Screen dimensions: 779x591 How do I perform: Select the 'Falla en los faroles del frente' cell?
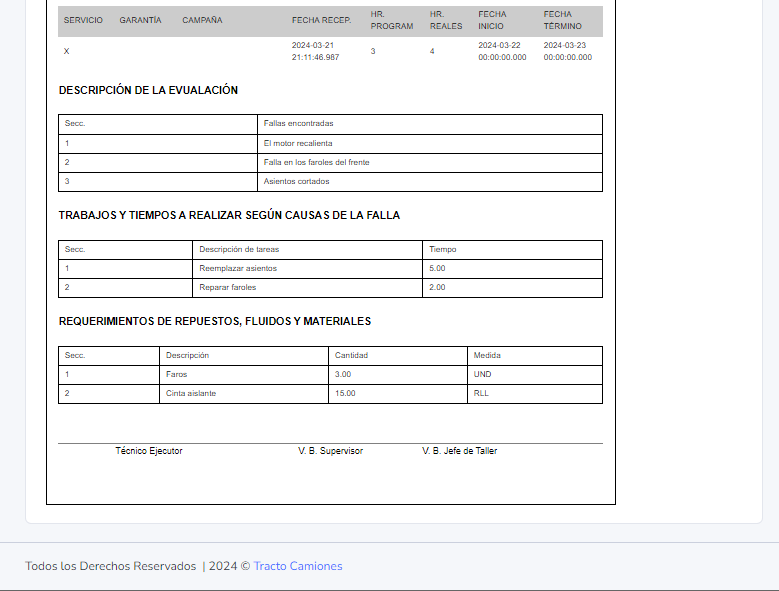click(x=430, y=162)
